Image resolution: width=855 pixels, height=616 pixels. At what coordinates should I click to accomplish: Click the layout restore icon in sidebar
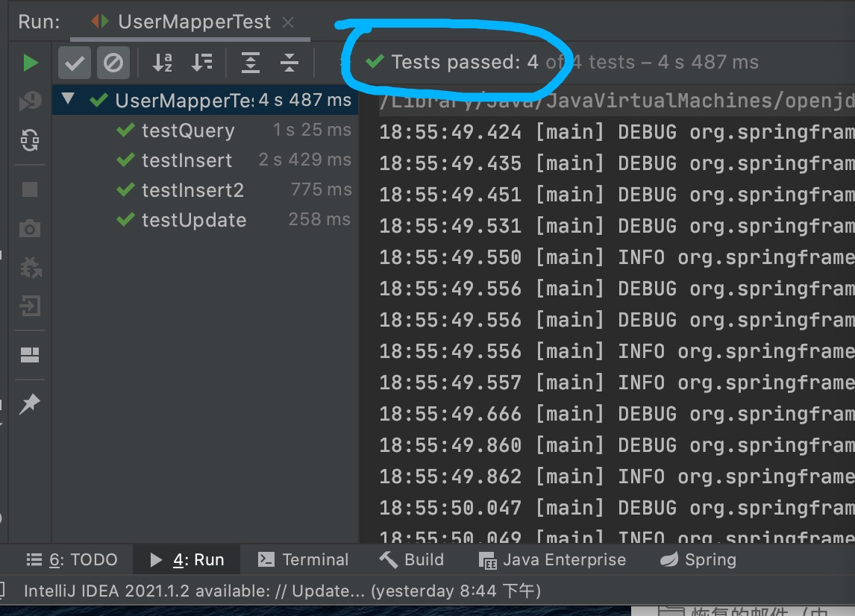click(x=31, y=355)
